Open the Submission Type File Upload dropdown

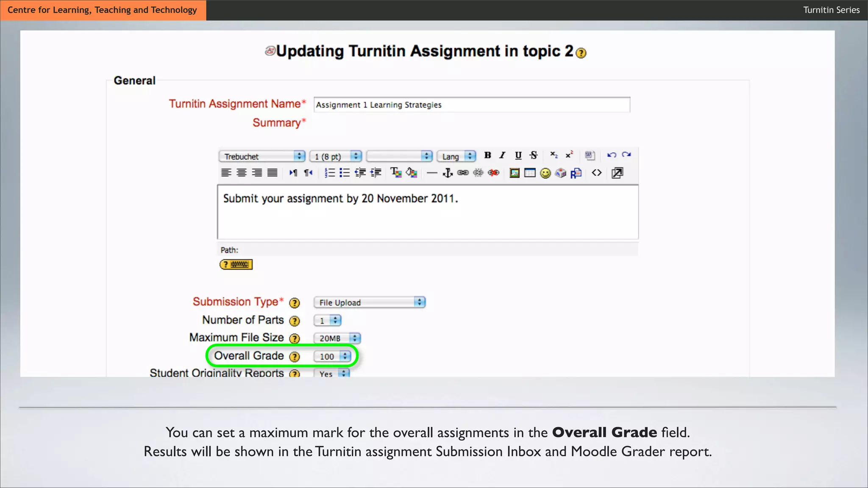coord(369,302)
